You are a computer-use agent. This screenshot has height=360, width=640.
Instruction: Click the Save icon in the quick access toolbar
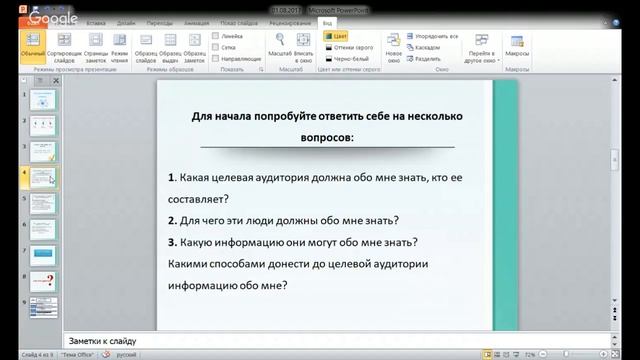pyautogui.click(x=36, y=9)
